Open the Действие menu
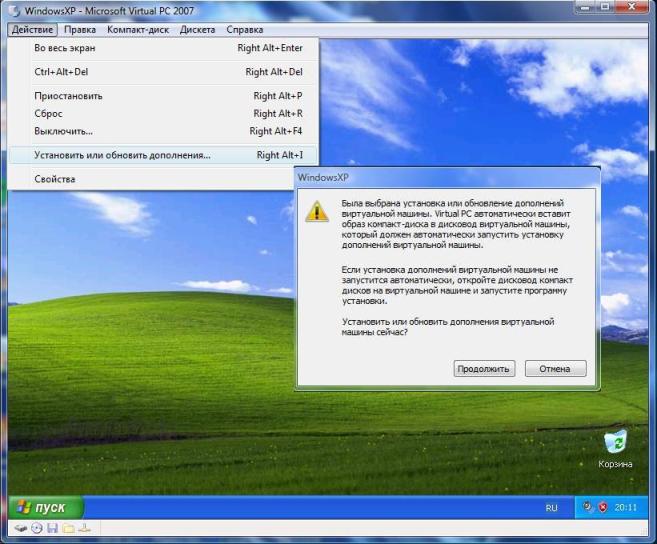The width and height of the screenshot is (657, 544). click(32, 30)
